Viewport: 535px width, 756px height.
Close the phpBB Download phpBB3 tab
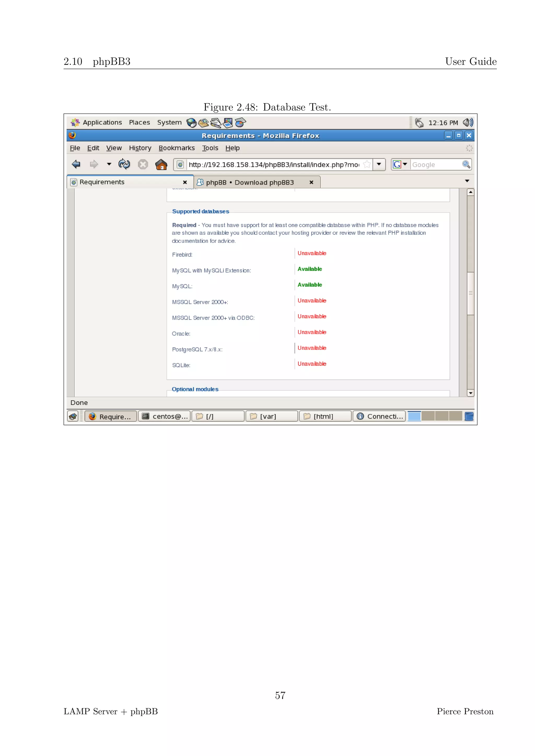(x=311, y=182)
